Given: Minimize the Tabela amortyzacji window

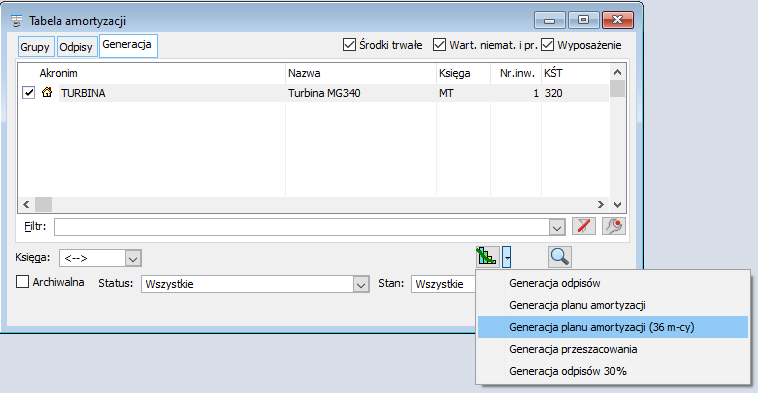Looking at the screenshot, I should pyautogui.click(x=550, y=20).
